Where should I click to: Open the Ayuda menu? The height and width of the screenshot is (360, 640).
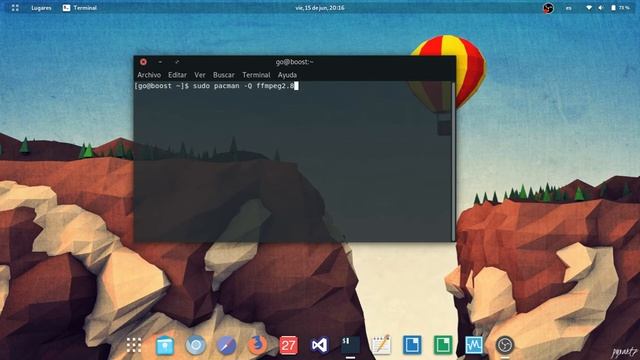(x=287, y=75)
